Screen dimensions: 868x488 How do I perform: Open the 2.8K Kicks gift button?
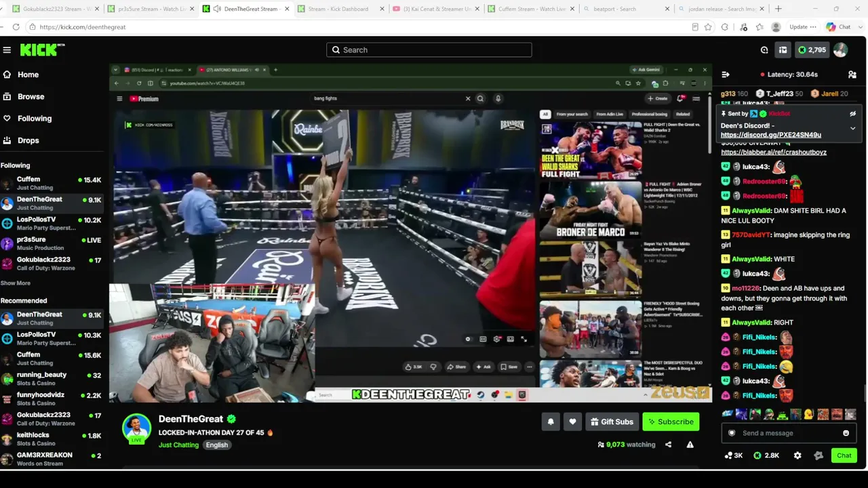coord(766,455)
